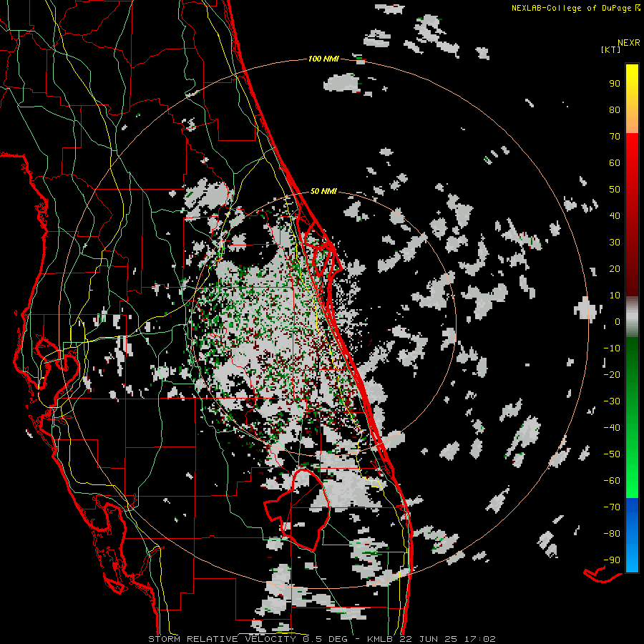
Task: Click the -90 value on the velocity scale
Action: pyautogui.click(x=612, y=560)
